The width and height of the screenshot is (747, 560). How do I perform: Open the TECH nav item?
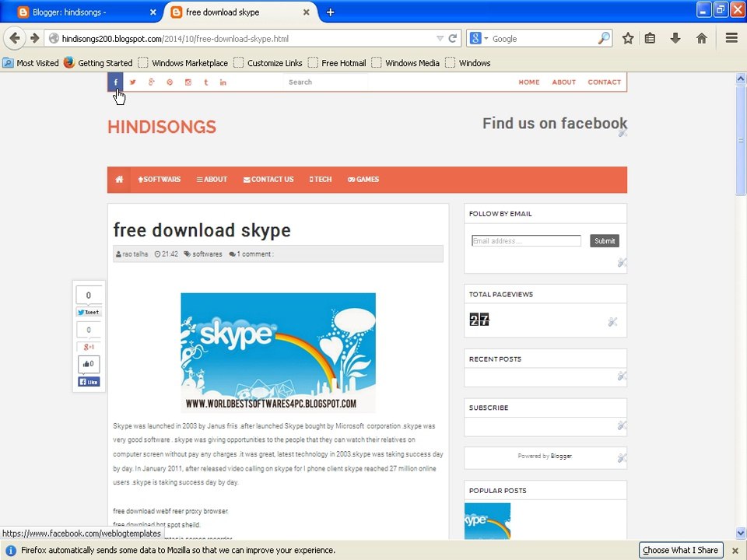320,180
